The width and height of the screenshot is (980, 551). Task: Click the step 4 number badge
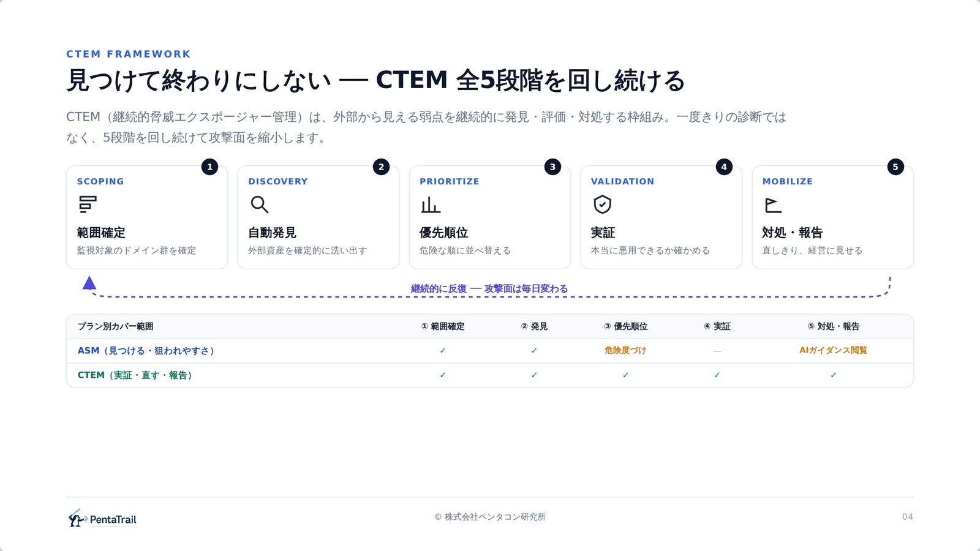[x=724, y=167]
